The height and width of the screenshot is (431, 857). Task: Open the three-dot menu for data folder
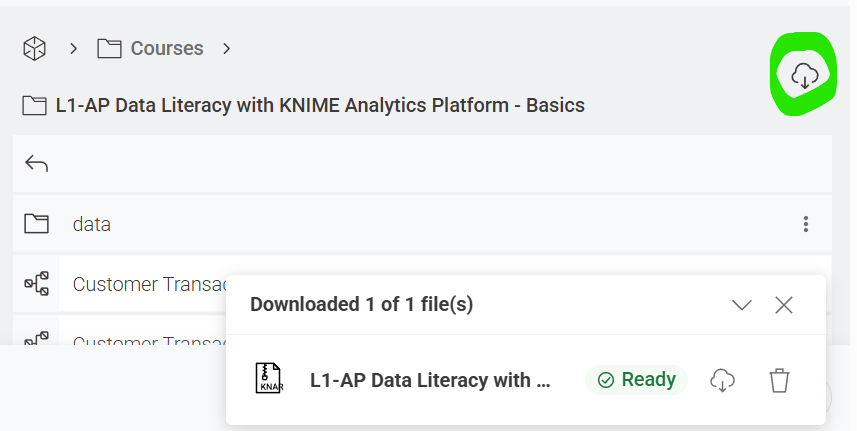805,224
